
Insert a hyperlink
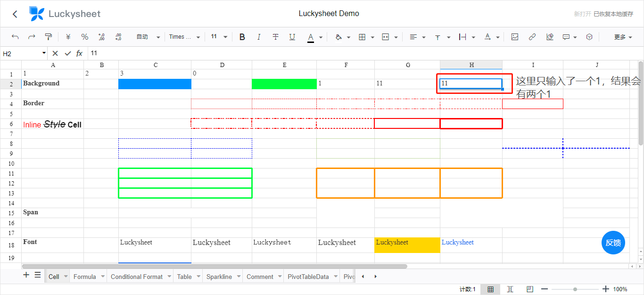532,37
